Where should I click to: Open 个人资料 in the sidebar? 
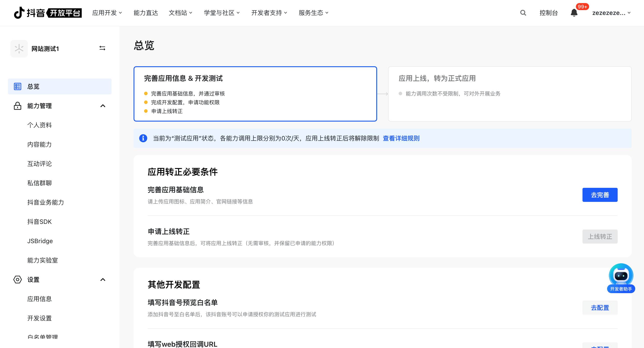click(x=40, y=125)
